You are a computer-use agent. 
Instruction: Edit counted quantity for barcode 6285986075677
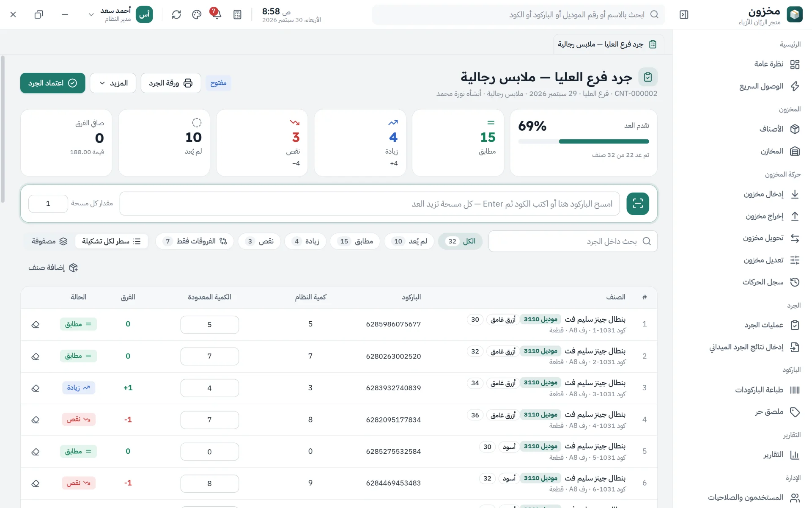click(x=210, y=325)
